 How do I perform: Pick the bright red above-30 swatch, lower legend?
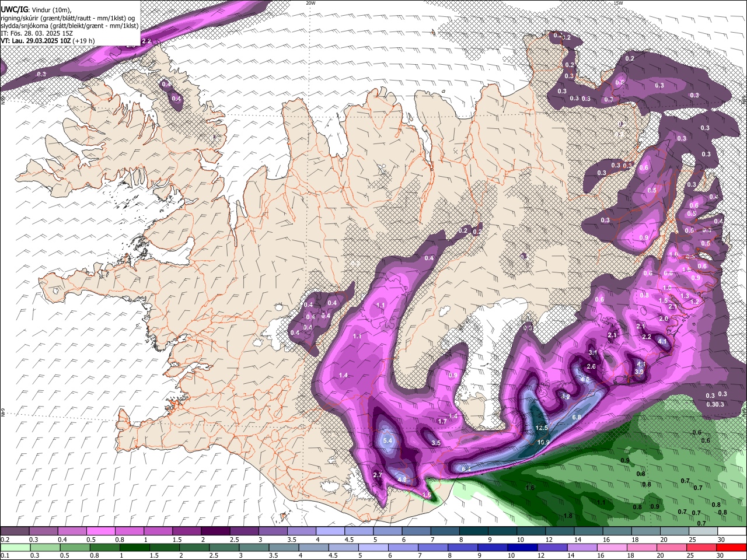click(732, 548)
